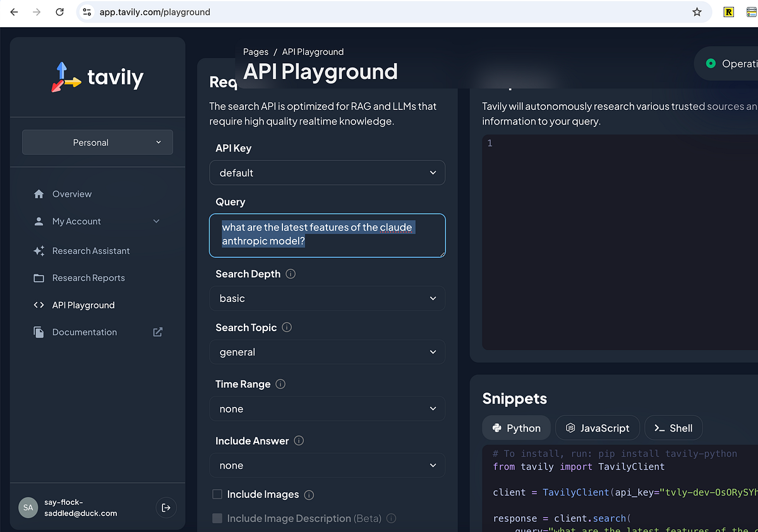Viewport: 758px width, 532px height.
Task: Open the Personal workspace dropdown
Action: [97, 142]
